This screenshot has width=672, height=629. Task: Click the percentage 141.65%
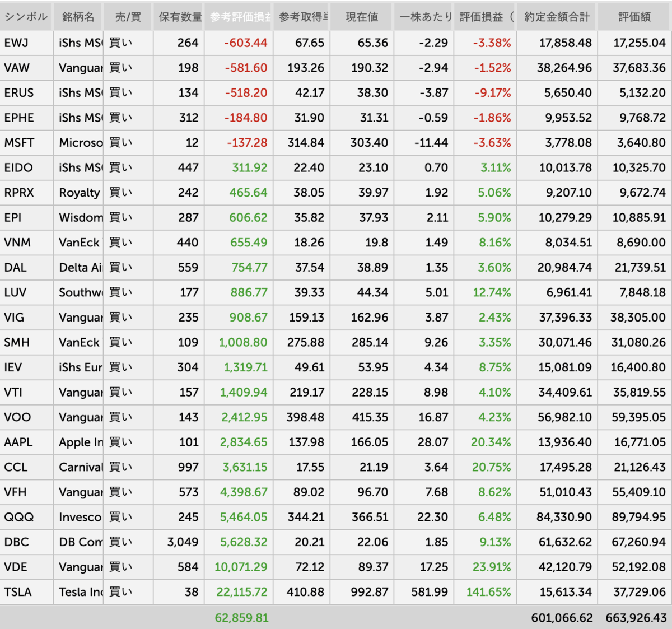coord(489,592)
